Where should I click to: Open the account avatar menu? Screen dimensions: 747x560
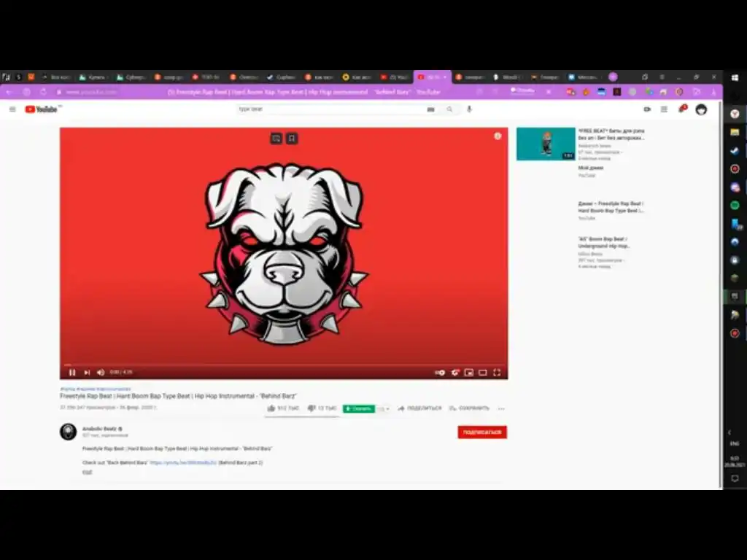tap(701, 109)
